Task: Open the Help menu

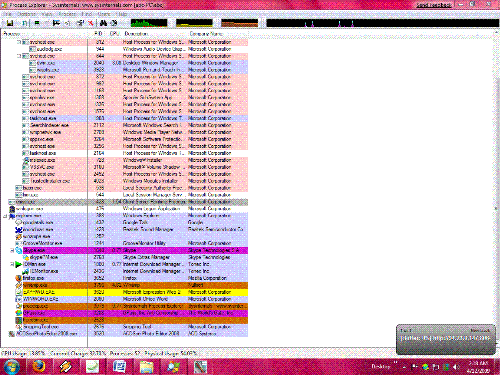Action: point(122,14)
